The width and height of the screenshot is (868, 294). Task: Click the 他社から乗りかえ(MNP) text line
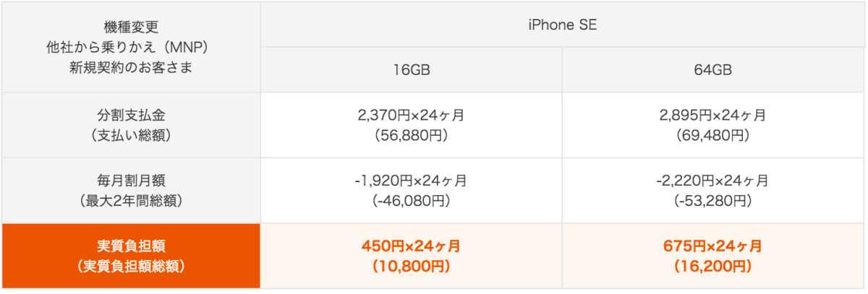(130, 46)
